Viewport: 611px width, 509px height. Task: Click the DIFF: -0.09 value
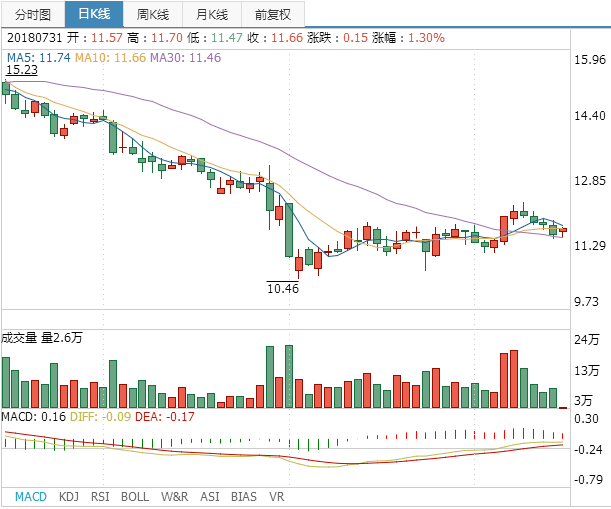point(100,417)
